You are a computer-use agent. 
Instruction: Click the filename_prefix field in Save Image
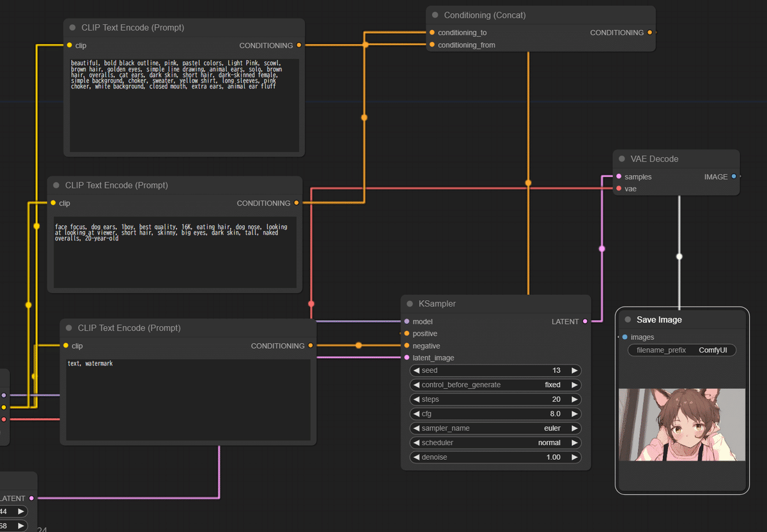point(681,350)
